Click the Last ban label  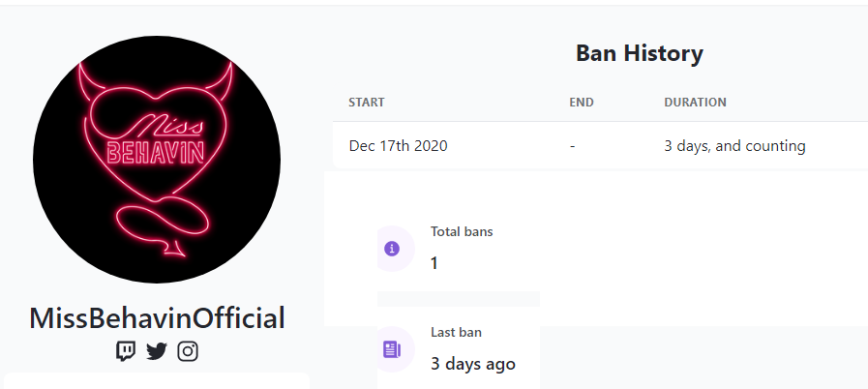[456, 333]
